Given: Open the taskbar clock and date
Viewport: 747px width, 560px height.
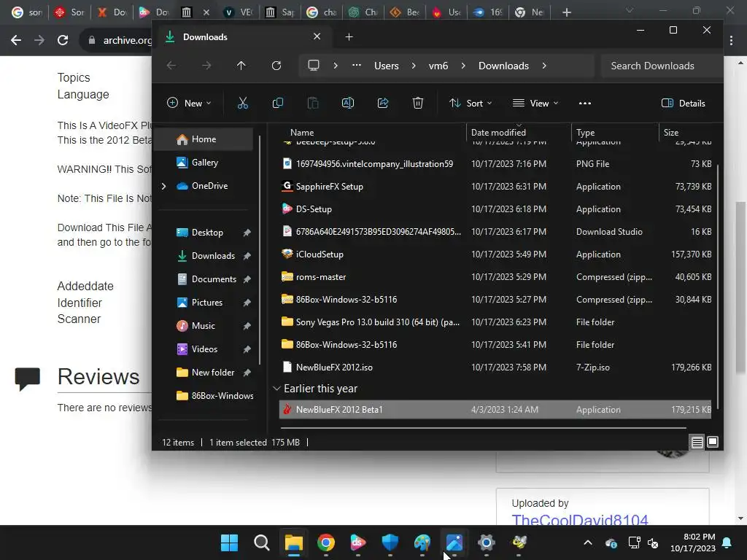Looking at the screenshot, I should [693, 542].
